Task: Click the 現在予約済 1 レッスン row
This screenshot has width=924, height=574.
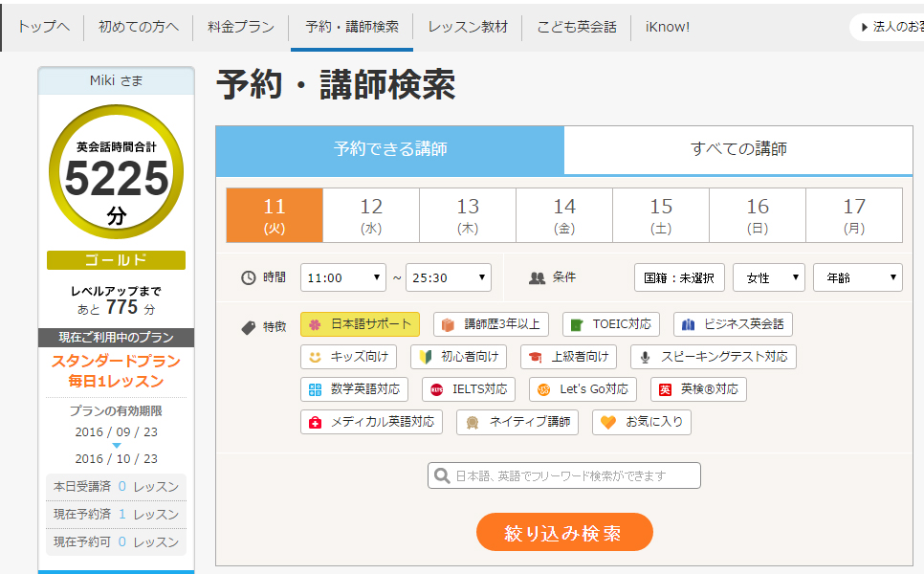Action: [x=116, y=515]
